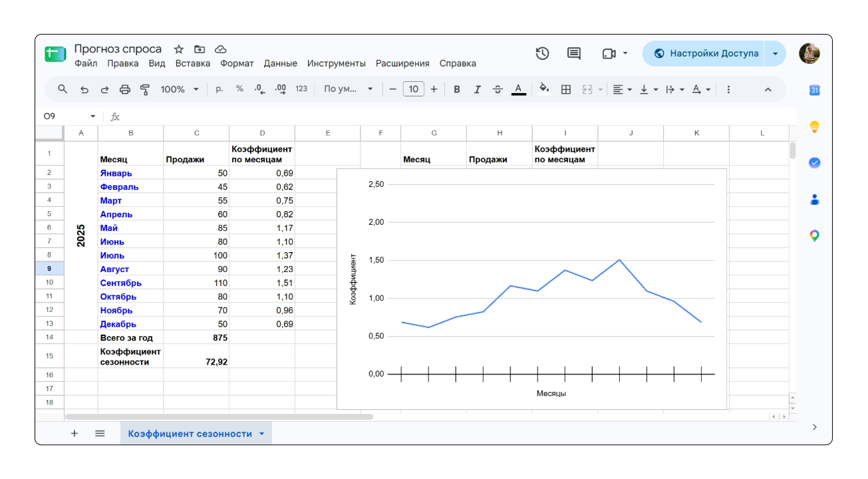Select the Коэффициент сезонности sheet tab
The width and height of the screenshot is (868, 479).
196,434
